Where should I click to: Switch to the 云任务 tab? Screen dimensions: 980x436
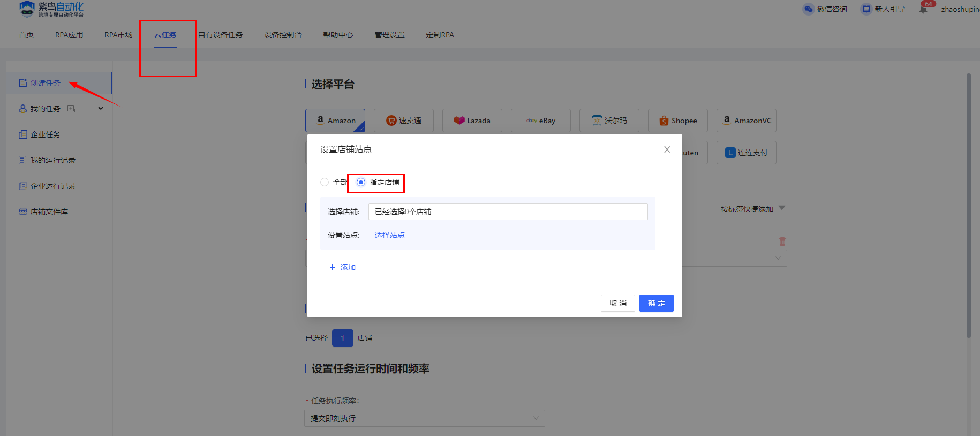pyautogui.click(x=165, y=35)
